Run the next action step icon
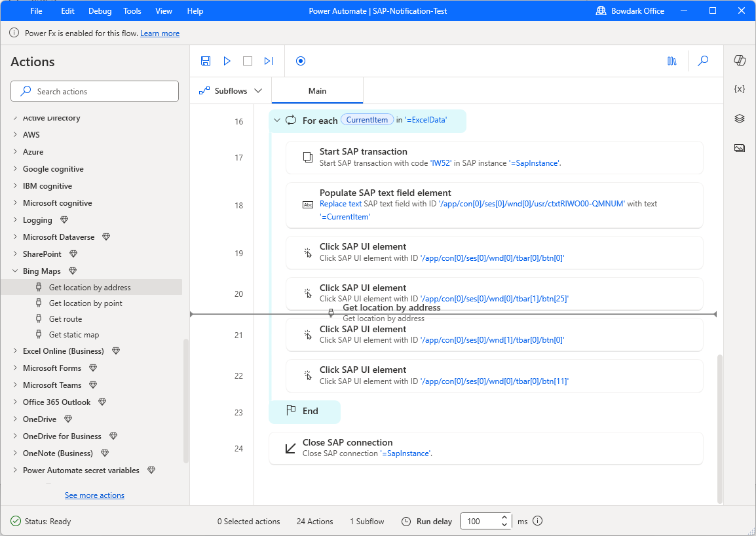756x536 pixels. pos(269,61)
